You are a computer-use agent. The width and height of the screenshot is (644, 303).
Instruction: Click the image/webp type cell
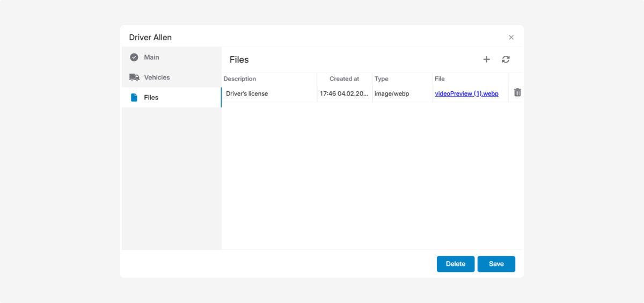click(392, 93)
